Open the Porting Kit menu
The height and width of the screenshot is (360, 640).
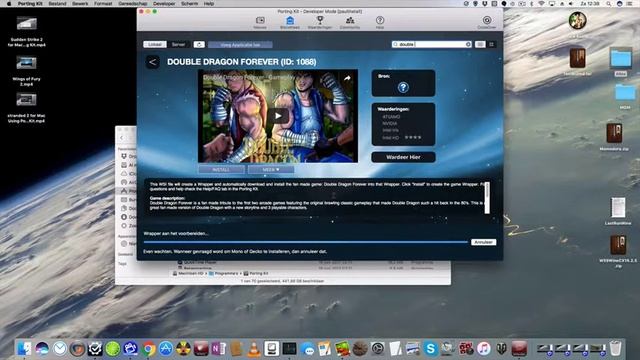(30, 3)
